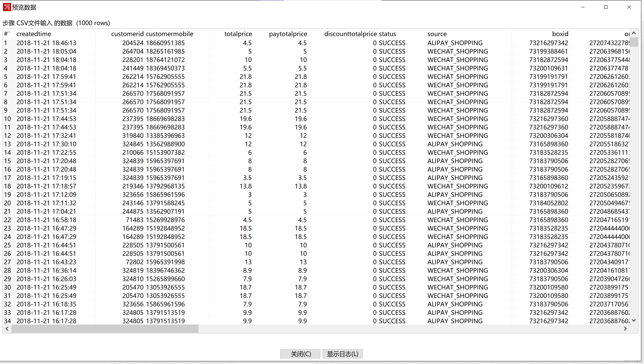
Task: Click the scroll up arrow of vertical scrollbar
Action: [634, 33]
